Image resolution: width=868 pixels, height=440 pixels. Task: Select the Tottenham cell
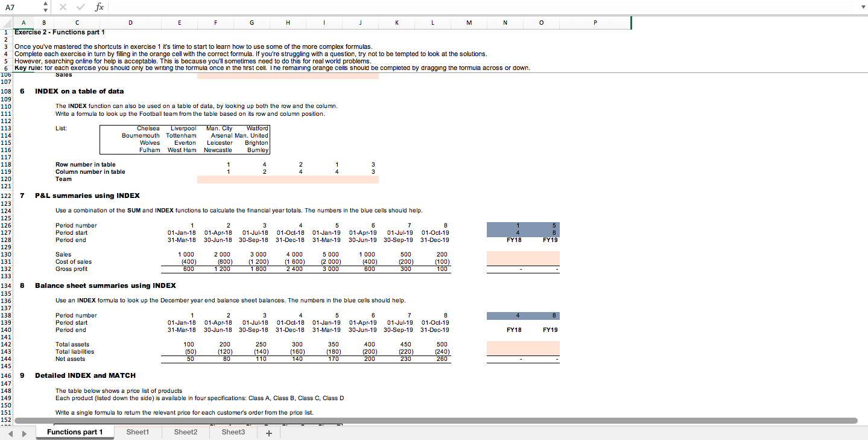(x=181, y=136)
